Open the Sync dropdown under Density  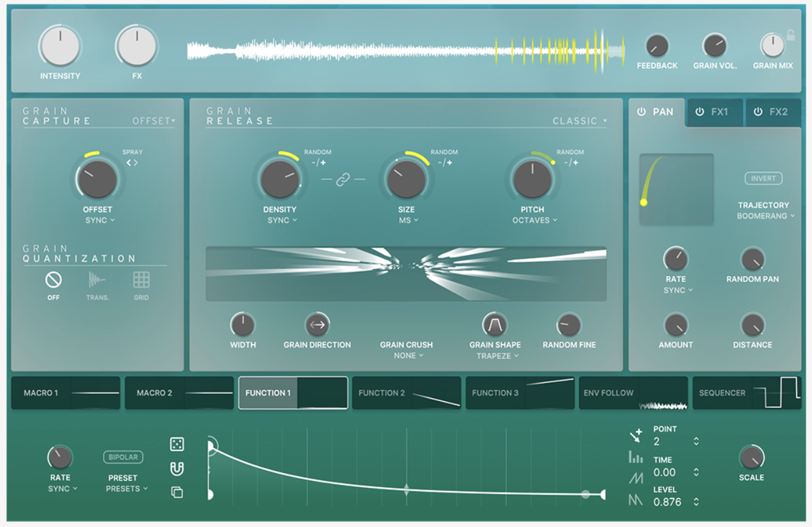[x=282, y=221]
